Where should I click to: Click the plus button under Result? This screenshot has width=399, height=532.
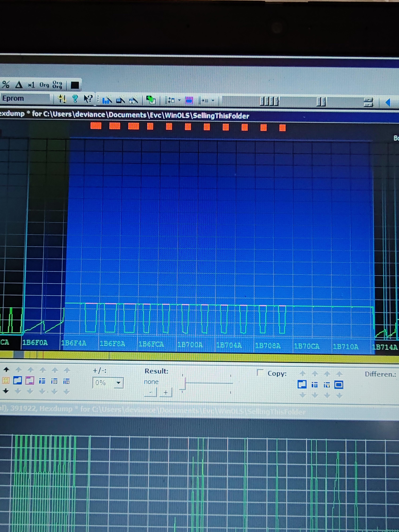click(166, 393)
